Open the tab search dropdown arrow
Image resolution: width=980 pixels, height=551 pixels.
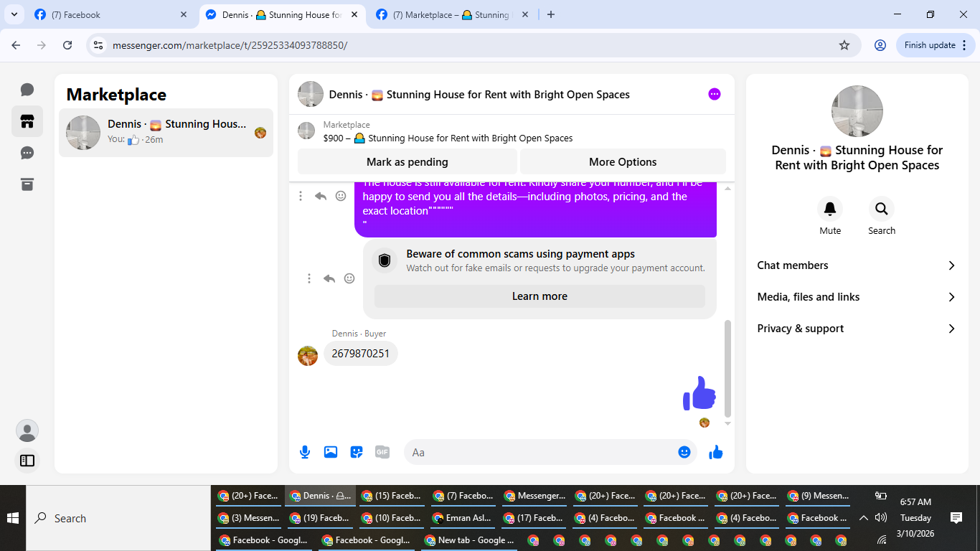click(x=14, y=14)
